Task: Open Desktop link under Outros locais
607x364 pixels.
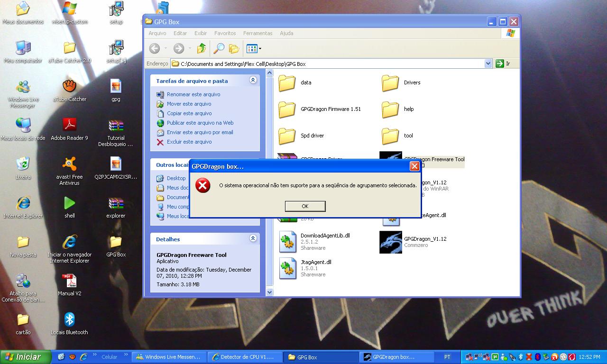Action: 171,178
